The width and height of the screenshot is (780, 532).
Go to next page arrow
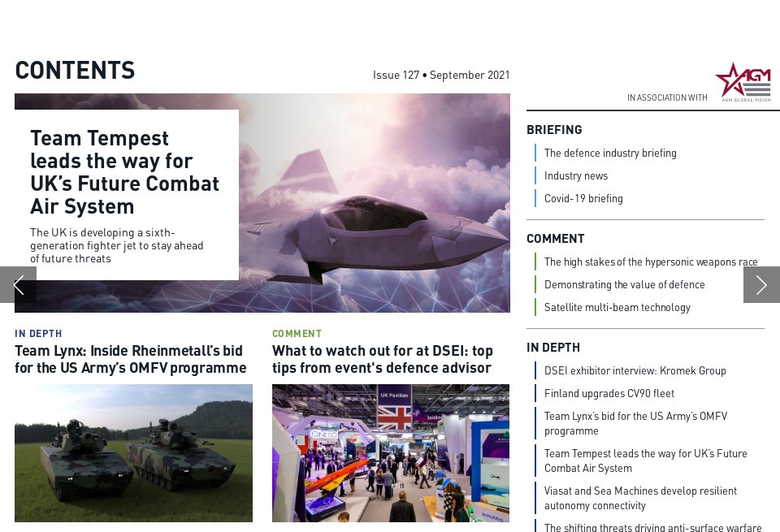pyautogui.click(x=761, y=284)
